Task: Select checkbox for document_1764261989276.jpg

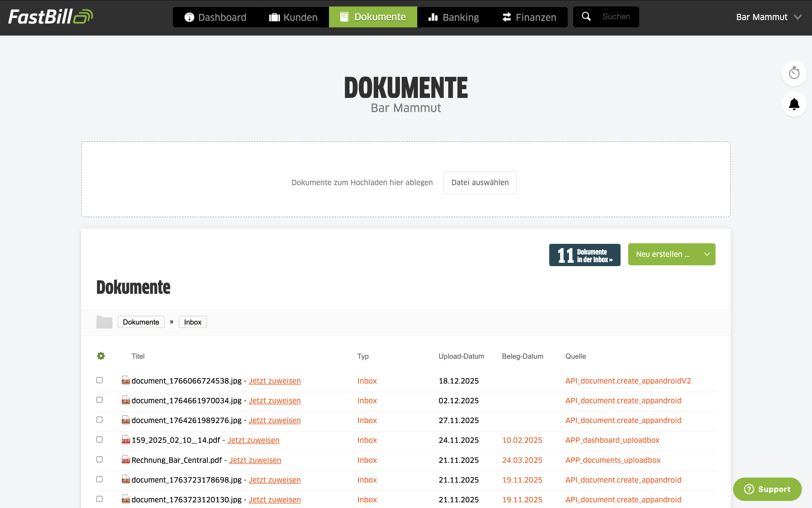Action: (99, 420)
